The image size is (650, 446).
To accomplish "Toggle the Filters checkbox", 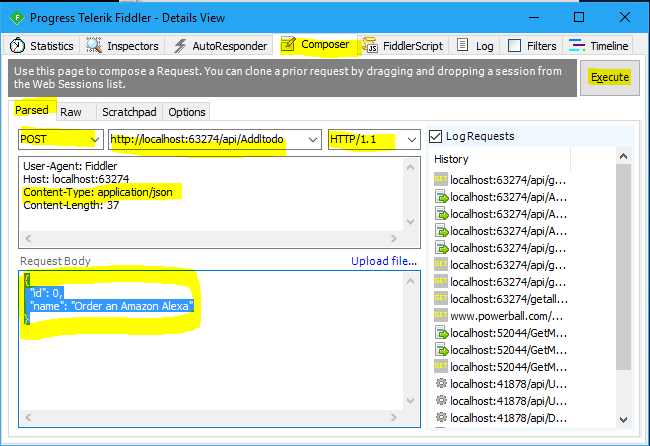I will (x=514, y=46).
